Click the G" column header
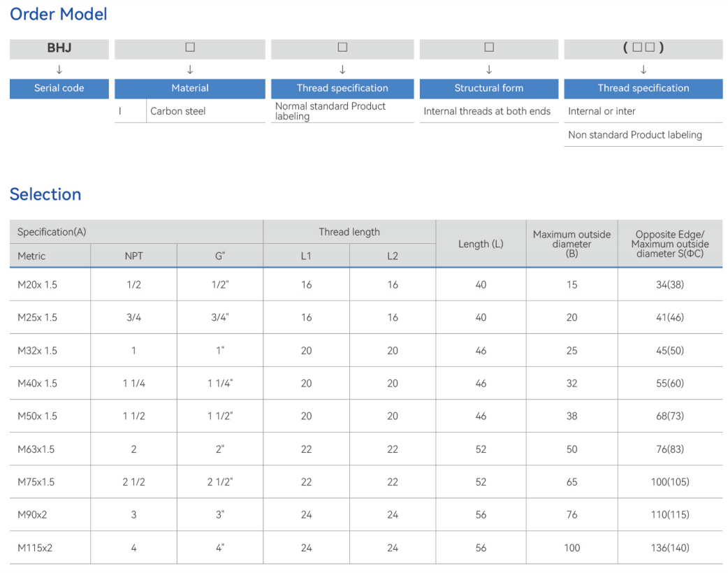This screenshot has width=728, height=573. click(x=220, y=256)
